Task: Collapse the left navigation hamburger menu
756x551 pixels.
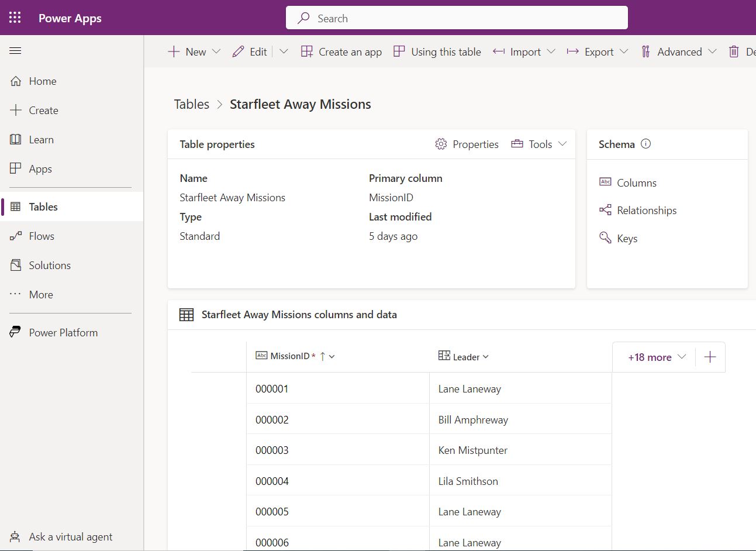Action: 16,51
